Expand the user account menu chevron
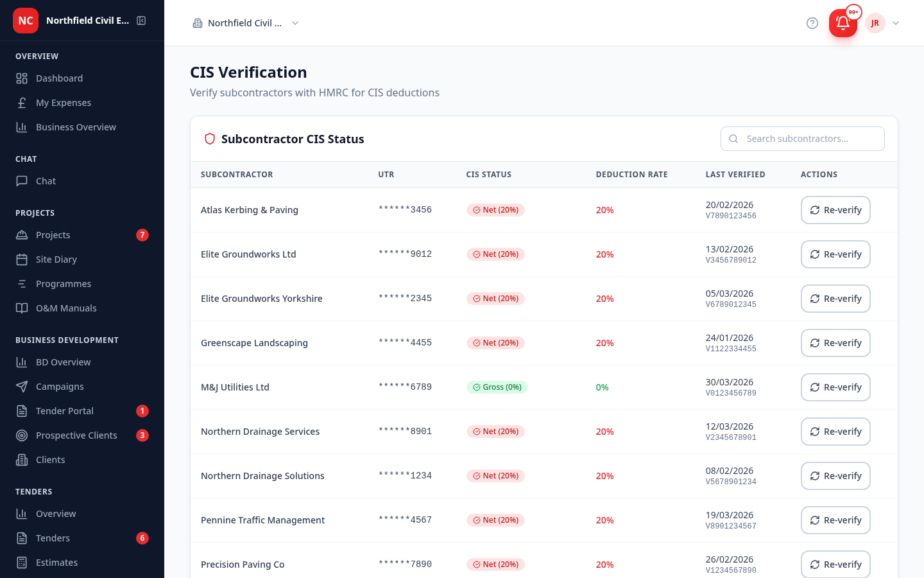Viewport: 924px width, 578px height. coord(896,23)
